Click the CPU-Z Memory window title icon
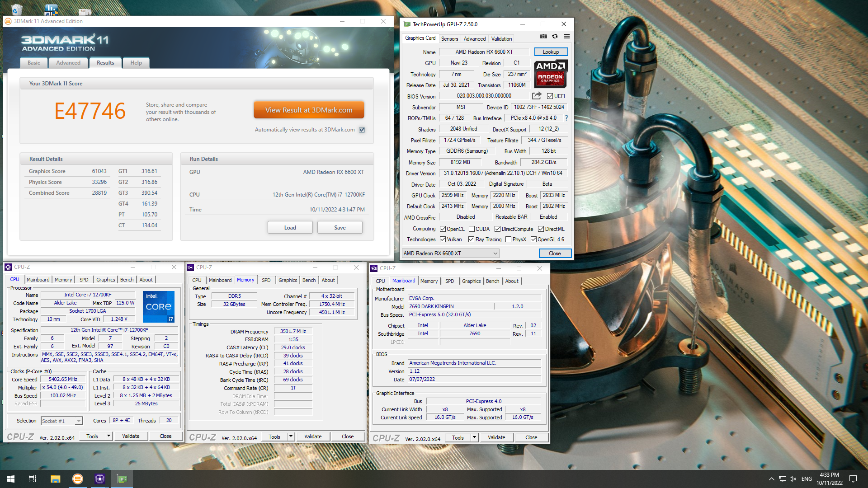868x488 pixels. (190, 267)
